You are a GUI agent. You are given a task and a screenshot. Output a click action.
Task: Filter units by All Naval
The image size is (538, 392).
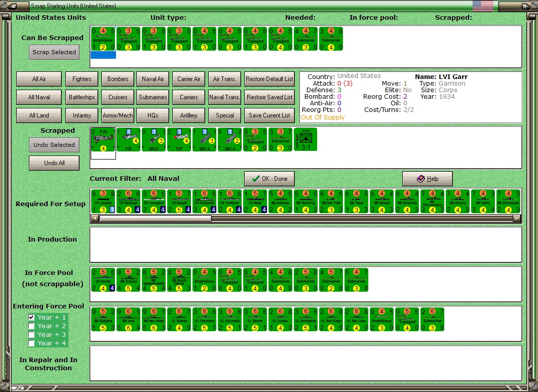39,97
